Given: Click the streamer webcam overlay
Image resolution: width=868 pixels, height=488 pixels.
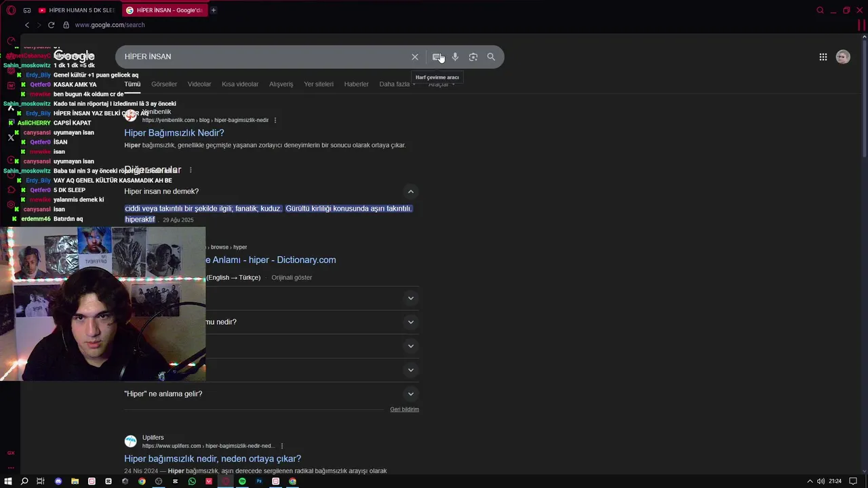Looking at the screenshot, I should pyautogui.click(x=102, y=304).
